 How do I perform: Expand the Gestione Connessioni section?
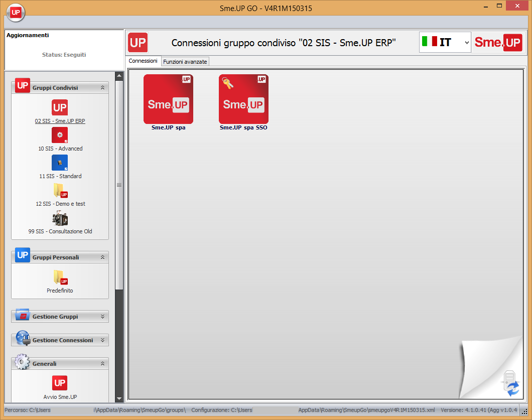(x=102, y=340)
